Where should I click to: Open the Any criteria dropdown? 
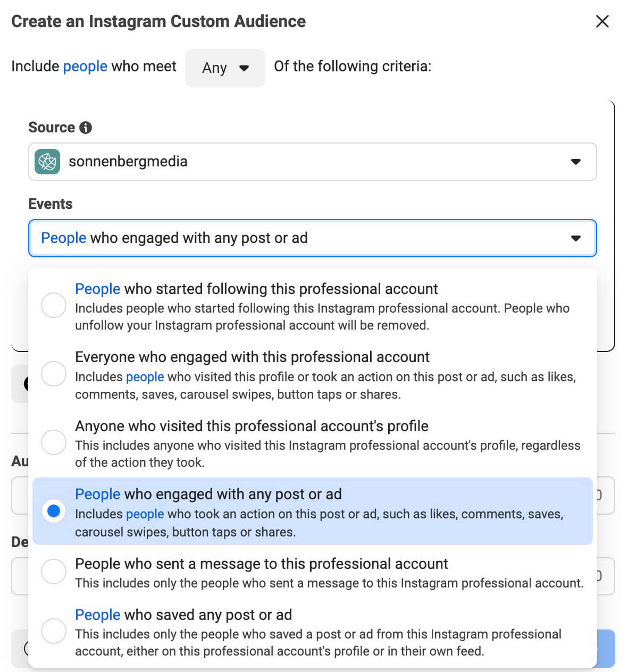225,68
